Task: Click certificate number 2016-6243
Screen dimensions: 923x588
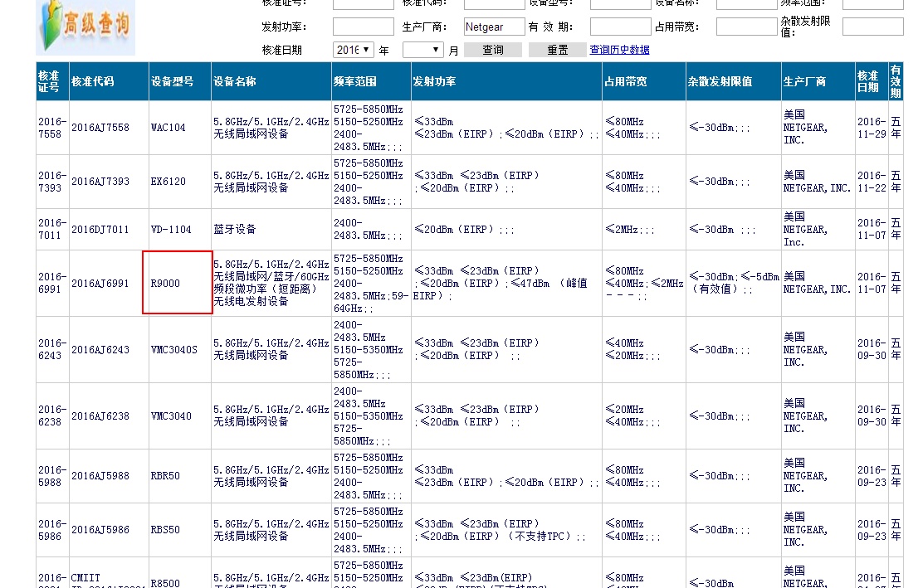Action: point(51,350)
